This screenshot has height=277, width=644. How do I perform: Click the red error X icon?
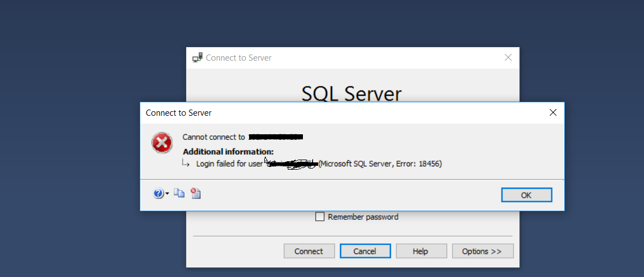click(162, 143)
